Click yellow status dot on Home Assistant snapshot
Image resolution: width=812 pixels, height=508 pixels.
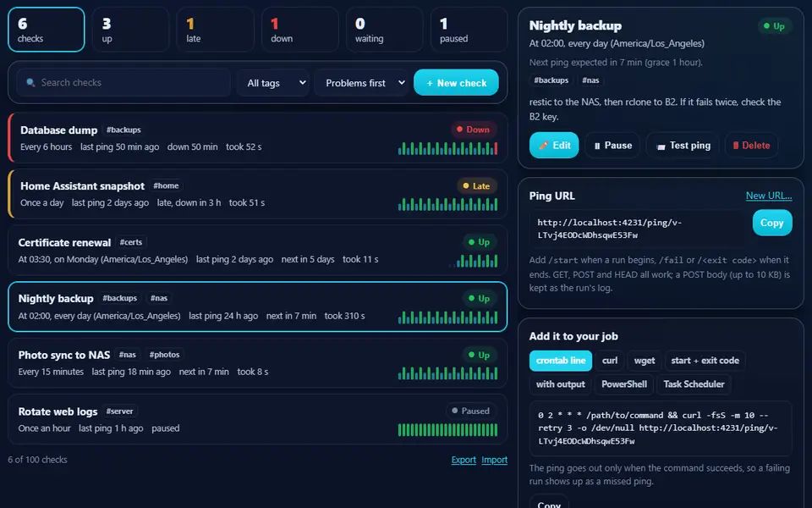[465, 185]
